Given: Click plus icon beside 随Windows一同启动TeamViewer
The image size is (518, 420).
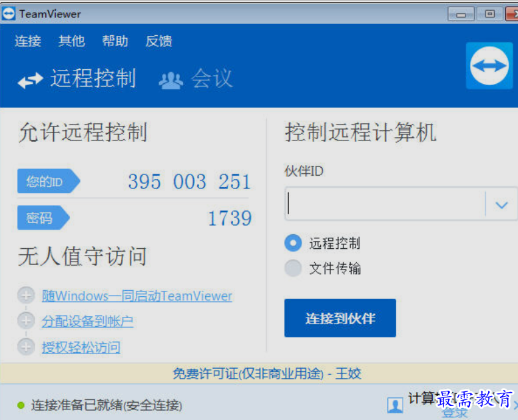Looking at the screenshot, I should click(26, 295).
